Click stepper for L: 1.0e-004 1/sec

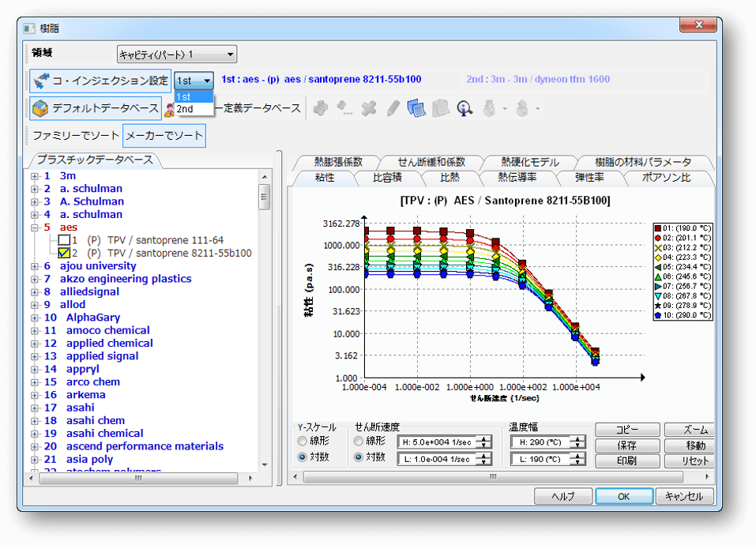point(483,459)
